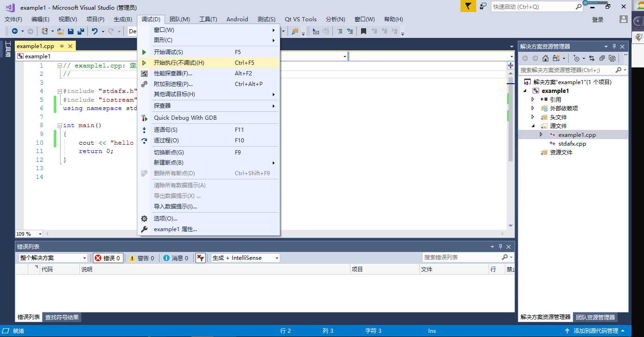The width and height of the screenshot is (644, 337).
Task: Close the example1.cpp editor tab
Action: tap(70, 46)
